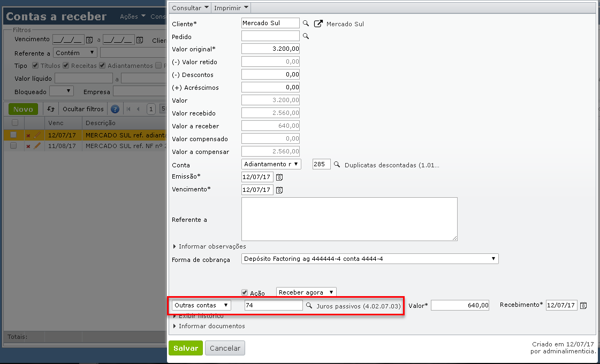The image size is (600, 364).
Task: Open the Adiantamento r account type dropdown
Action: coord(271,164)
